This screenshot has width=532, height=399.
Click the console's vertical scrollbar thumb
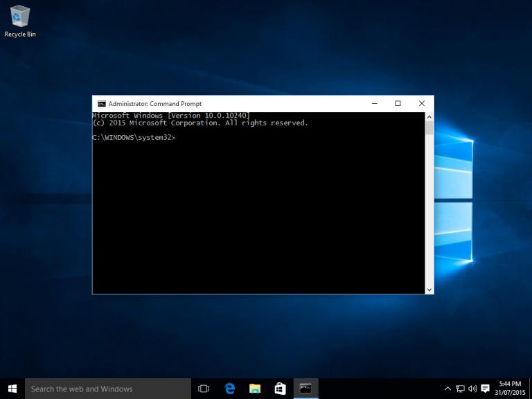[429, 127]
